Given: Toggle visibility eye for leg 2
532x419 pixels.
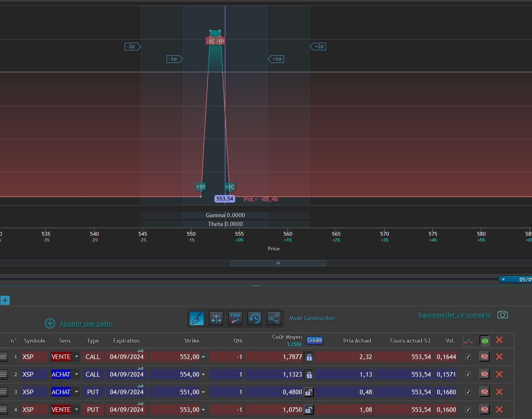Looking at the screenshot, I should 484,374.
